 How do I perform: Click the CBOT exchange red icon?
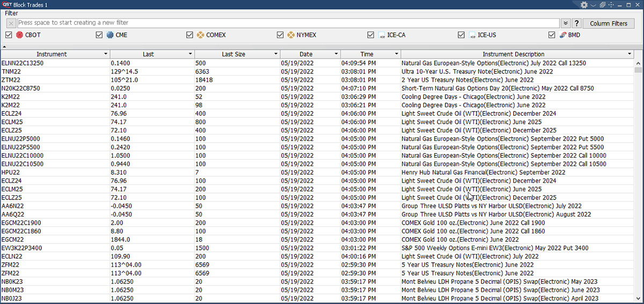[19, 35]
